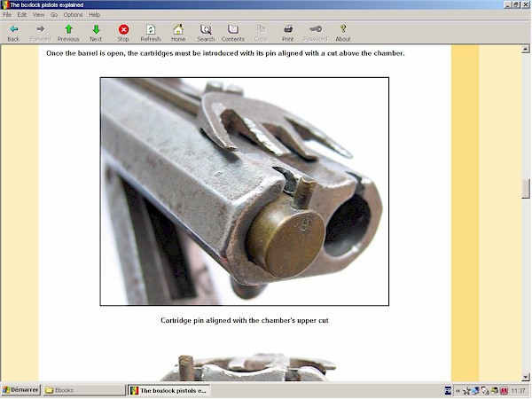Screen dimensions: 532x399
Task: Print the current page
Action: click(288, 33)
